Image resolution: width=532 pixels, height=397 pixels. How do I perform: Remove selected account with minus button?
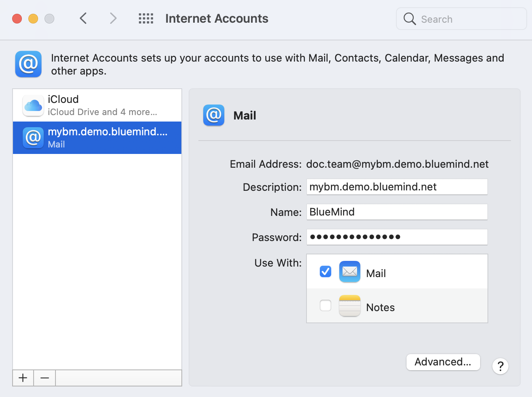[x=45, y=378]
